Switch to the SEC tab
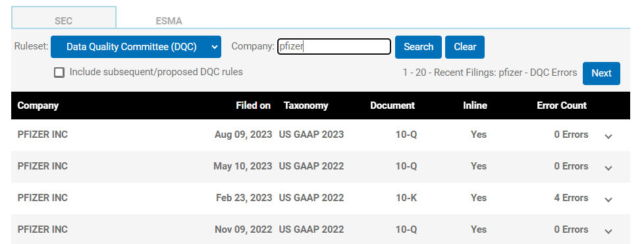The height and width of the screenshot is (244, 644). click(x=64, y=21)
